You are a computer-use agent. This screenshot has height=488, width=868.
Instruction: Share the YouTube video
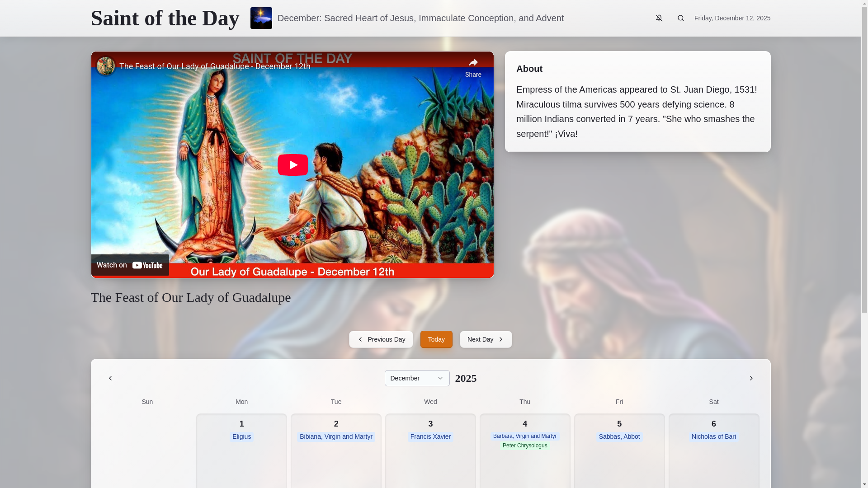click(x=473, y=67)
